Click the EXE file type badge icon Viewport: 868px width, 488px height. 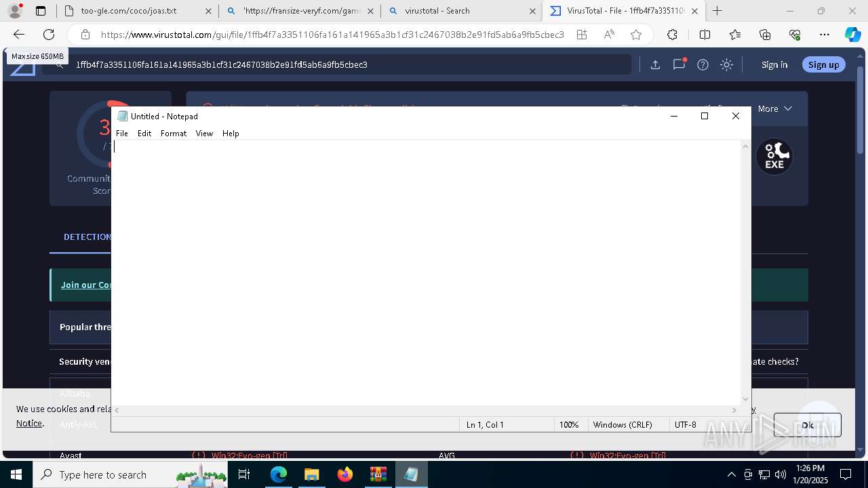tap(774, 157)
